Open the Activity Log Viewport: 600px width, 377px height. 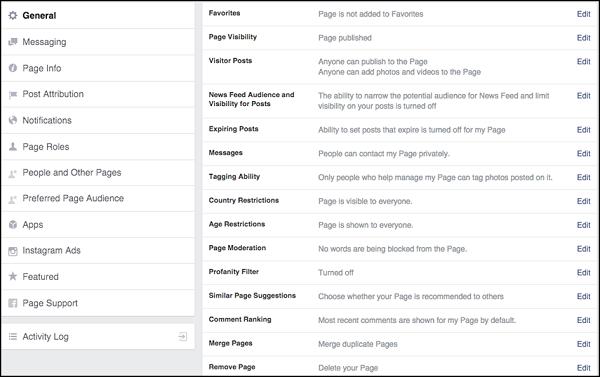98,337
